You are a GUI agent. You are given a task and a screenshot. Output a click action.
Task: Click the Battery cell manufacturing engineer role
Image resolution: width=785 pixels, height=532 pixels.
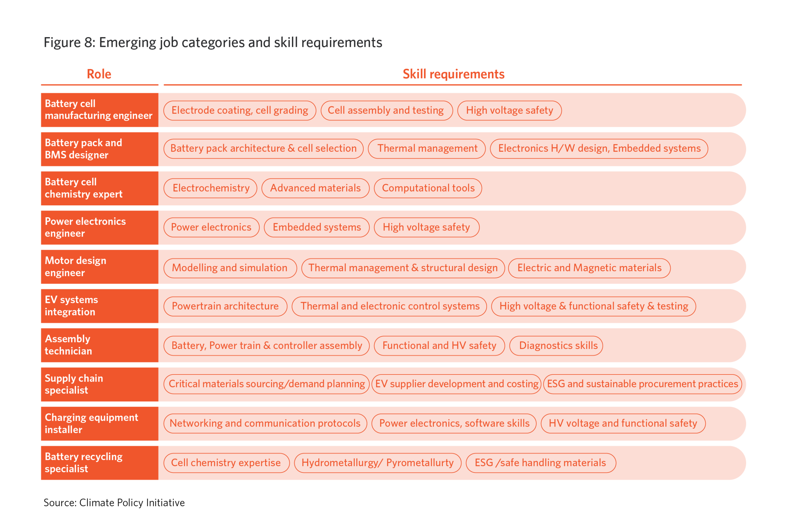coord(99,110)
